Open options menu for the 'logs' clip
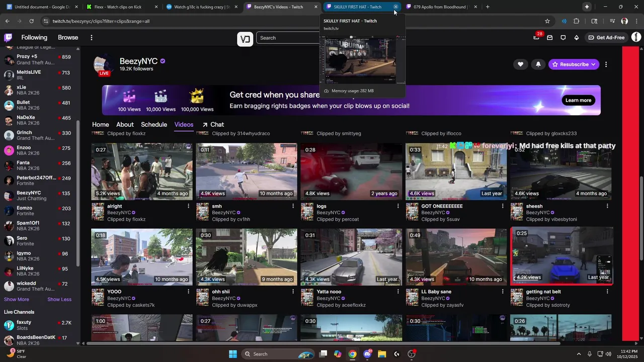The image size is (644, 362). pos(398,206)
